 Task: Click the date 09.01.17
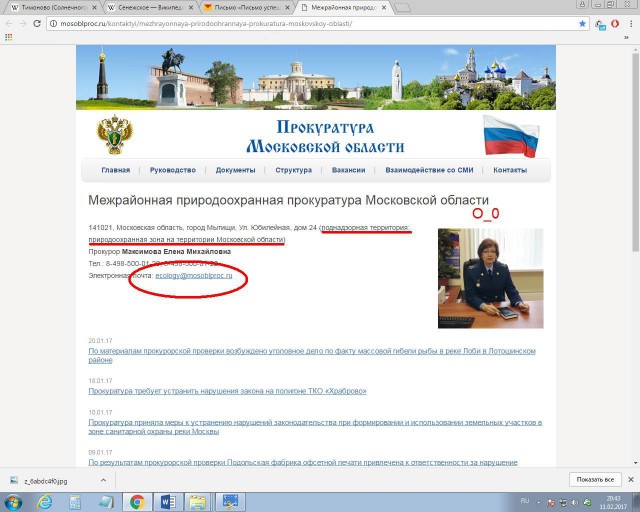pos(100,452)
